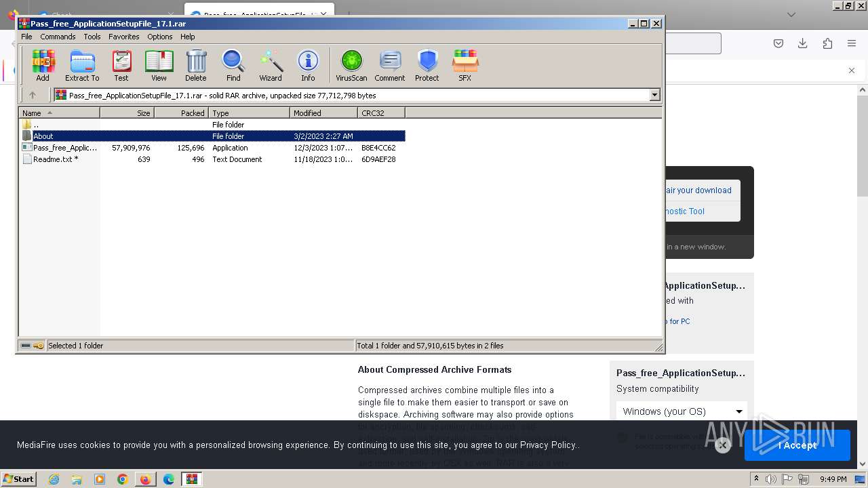Viewport: 868px width, 488px height.
Task: Open Firefox list all tabs chevron
Action: click(x=791, y=14)
